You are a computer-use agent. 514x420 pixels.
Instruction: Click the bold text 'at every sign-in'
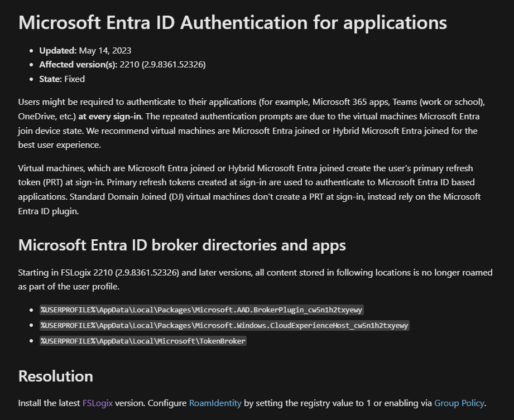coord(110,117)
